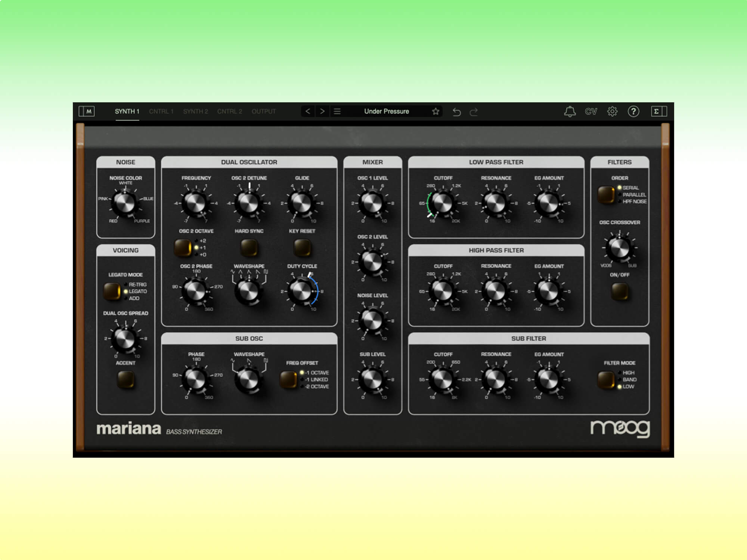Click the Osc Crossover knob

click(619, 248)
